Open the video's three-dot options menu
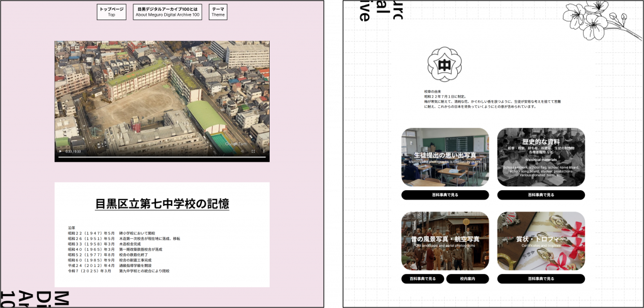644x308 pixels. pos(264,151)
